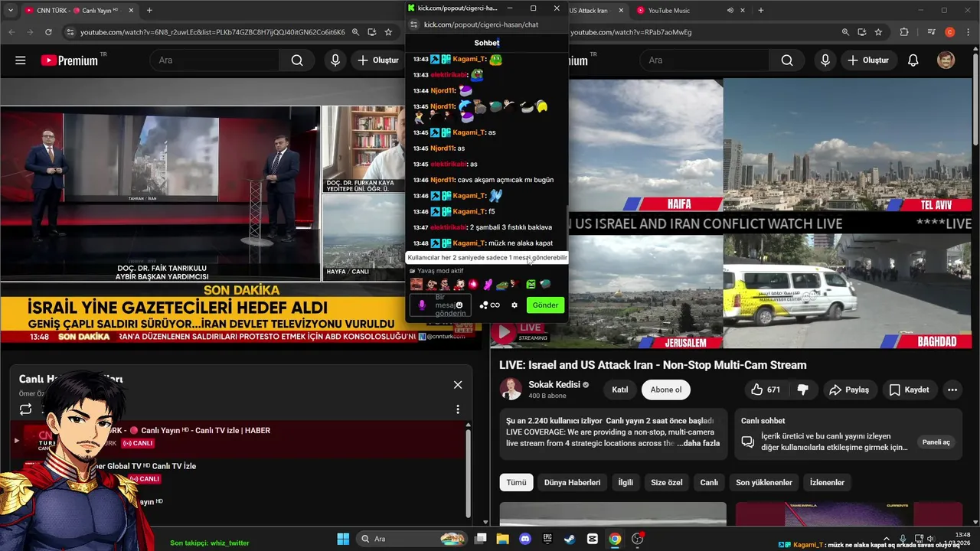The image size is (980, 551).
Task: Insert the green angry face quick emote
Action: point(531,285)
